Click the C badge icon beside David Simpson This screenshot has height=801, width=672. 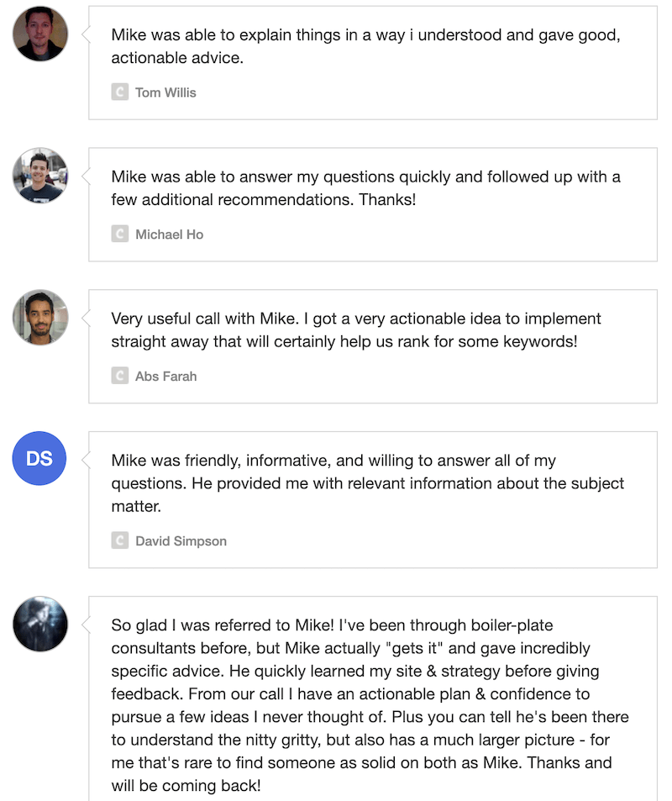coord(119,541)
